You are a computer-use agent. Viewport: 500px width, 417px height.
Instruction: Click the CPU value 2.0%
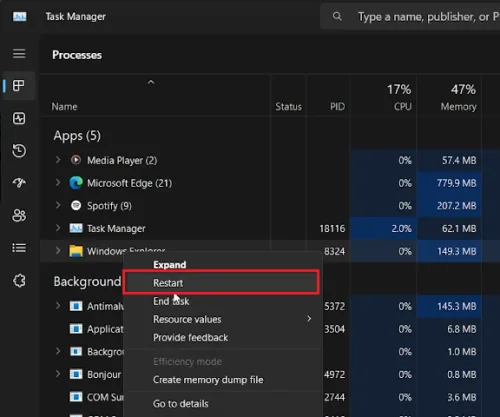(x=402, y=229)
